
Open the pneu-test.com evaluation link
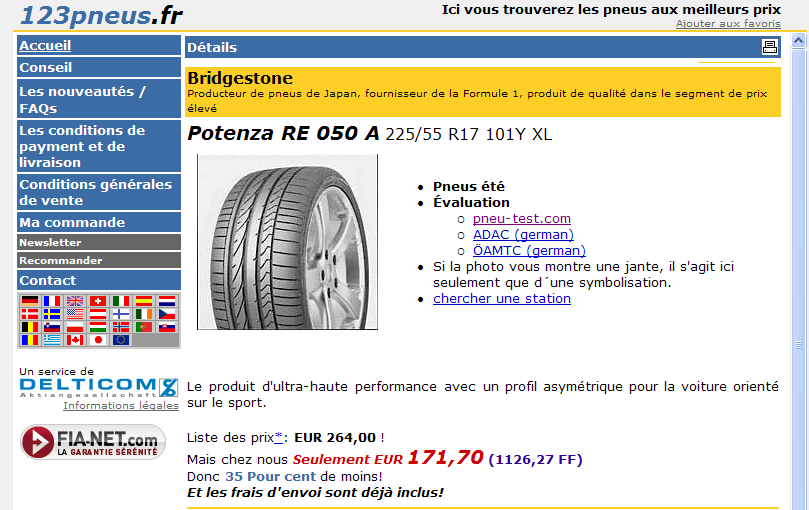pos(521,218)
